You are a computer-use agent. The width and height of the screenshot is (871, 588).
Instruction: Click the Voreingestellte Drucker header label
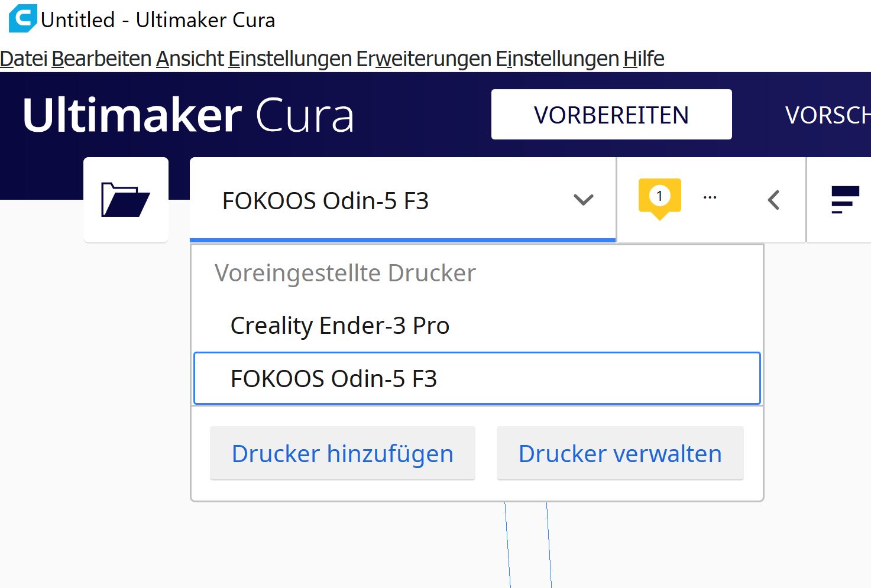pyautogui.click(x=345, y=273)
